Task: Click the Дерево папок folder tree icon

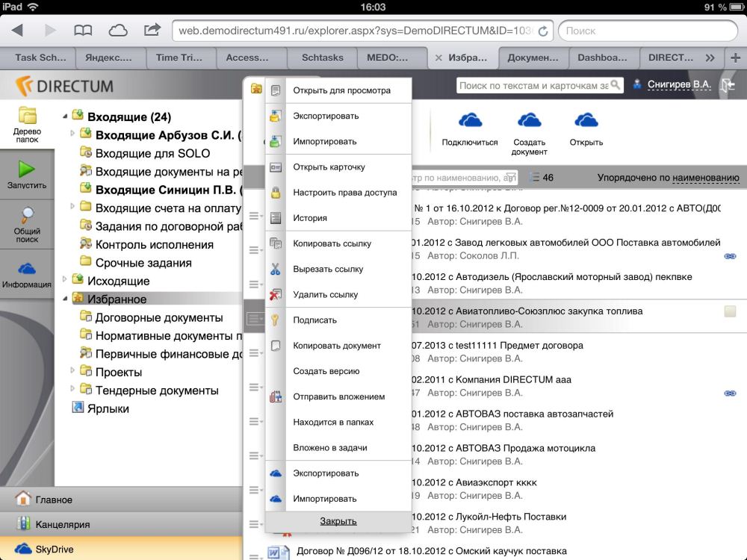Action: (27, 115)
